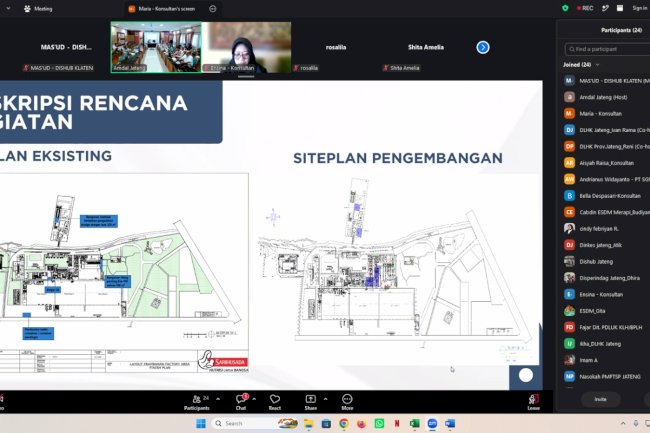Expand the top-left window chevron
Image resolution: width=650 pixels, height=433 pixels.
pos(8,8)
